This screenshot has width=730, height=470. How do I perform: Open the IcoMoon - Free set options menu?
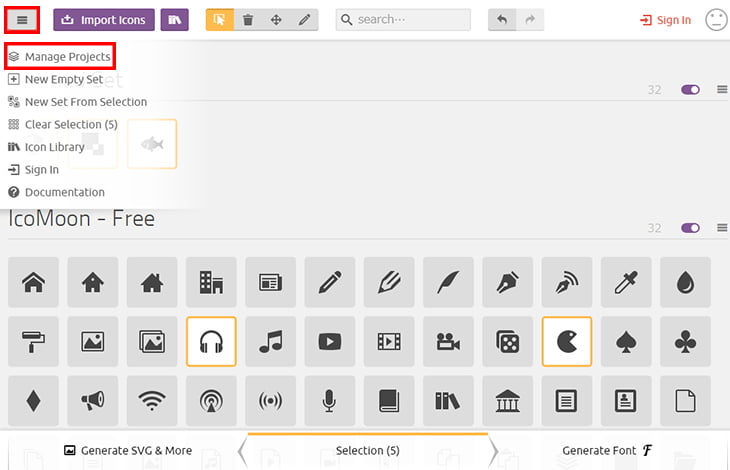coord(722,228)
